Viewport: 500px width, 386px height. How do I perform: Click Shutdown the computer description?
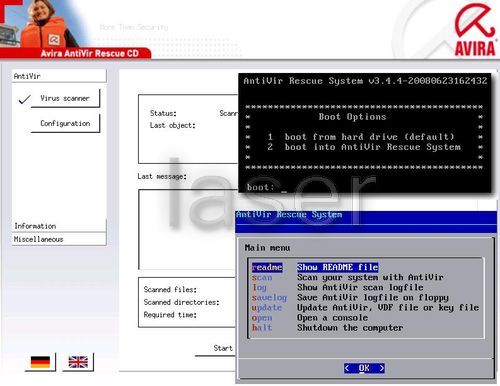350,328
